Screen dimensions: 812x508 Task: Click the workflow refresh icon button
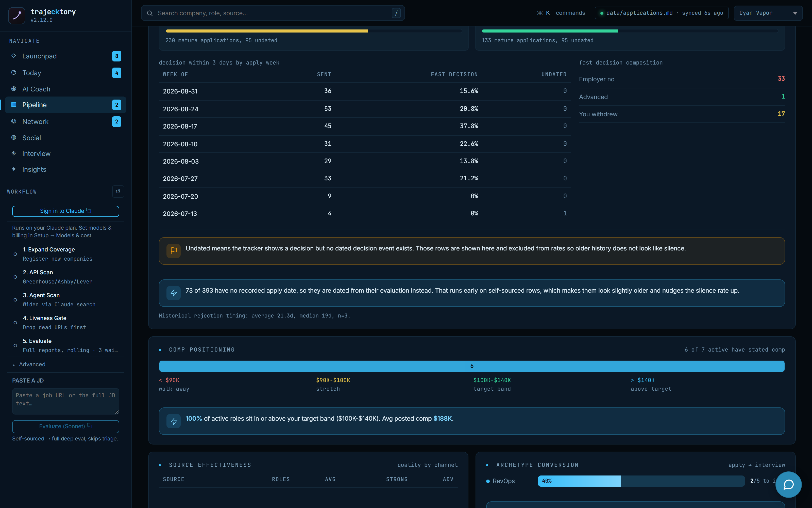click(x=118, y=192)
